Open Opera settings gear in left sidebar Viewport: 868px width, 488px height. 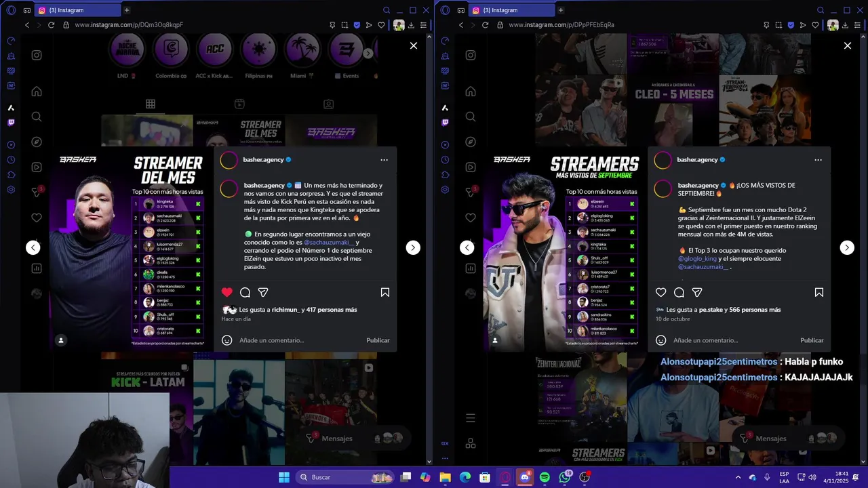point(11,190)
